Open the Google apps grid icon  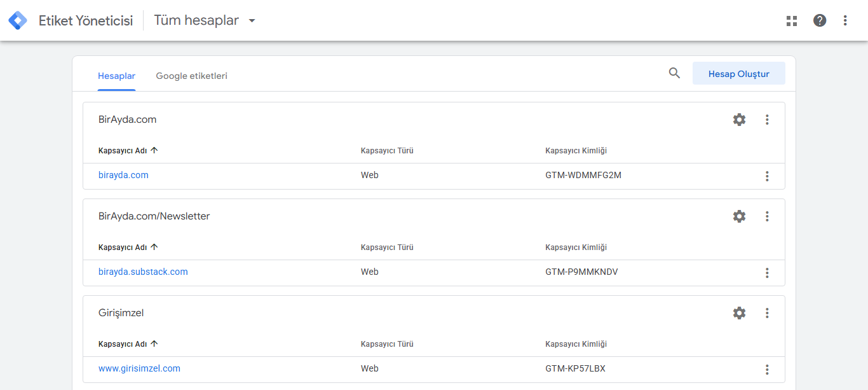pyautogui.click(x=792, y=20)
